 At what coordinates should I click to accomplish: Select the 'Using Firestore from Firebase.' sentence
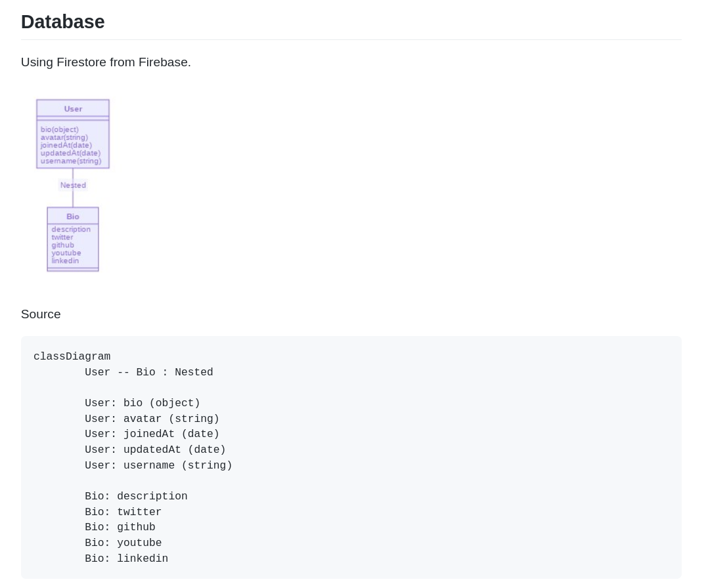coord(106,62)
